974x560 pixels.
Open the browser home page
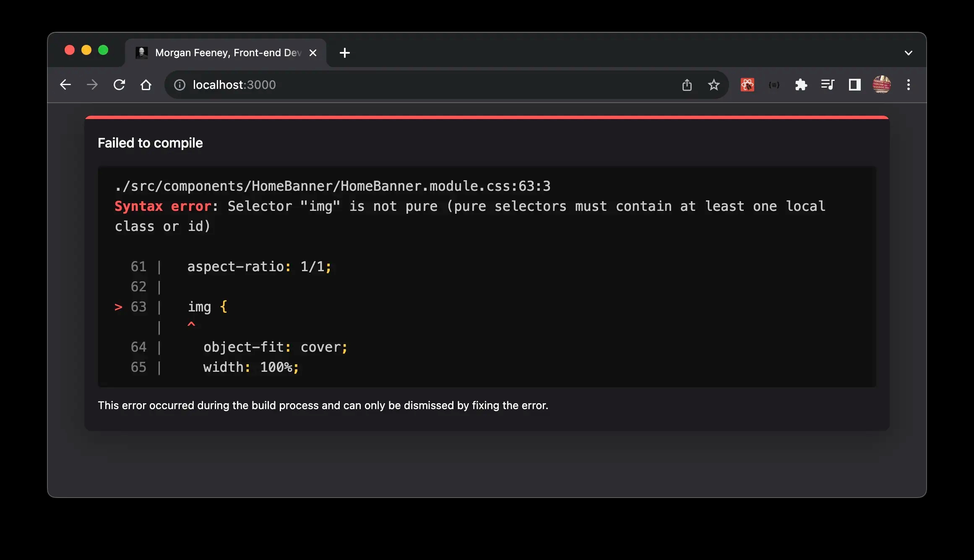(x=146, y=85)
